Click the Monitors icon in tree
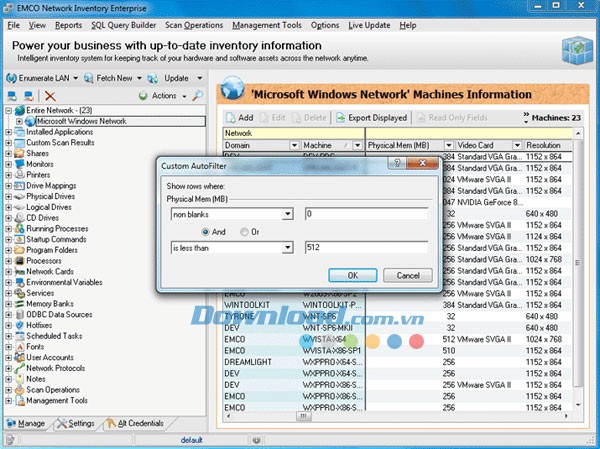 point(19,164)
